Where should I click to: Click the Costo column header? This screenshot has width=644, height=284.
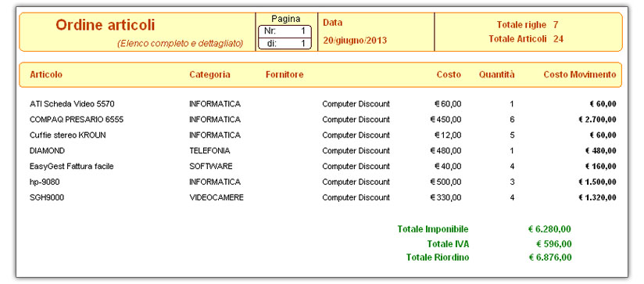click(449, 74)
